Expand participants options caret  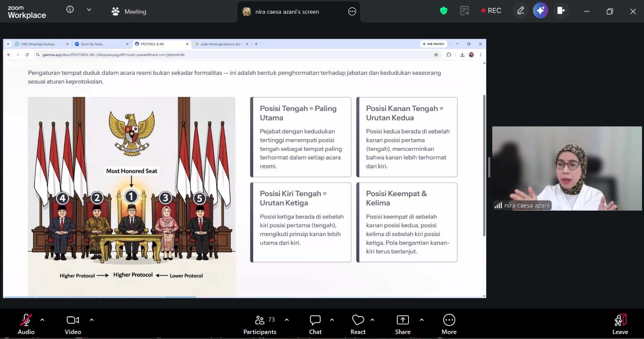[287, 320]
